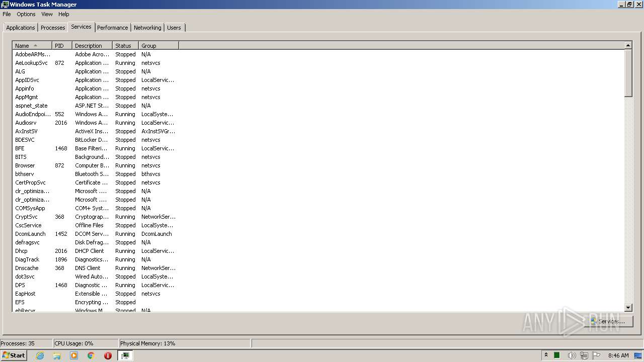Select the Appinfo service row
Image resolution: width=644 pixels, height=362 pixels.
click(x=96, y=88)
